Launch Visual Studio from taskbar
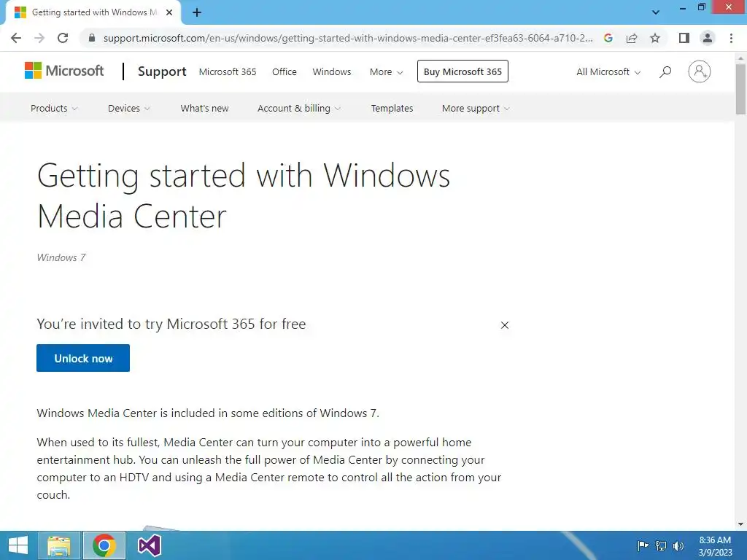 pos(149,545)
